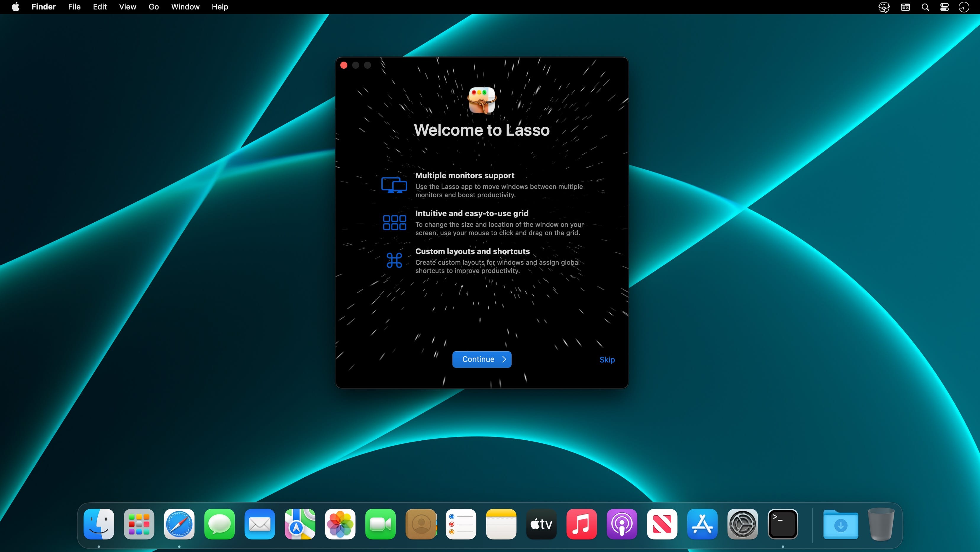
Task: Open the Music app from the Dock
Action: (x=582, y=524)
